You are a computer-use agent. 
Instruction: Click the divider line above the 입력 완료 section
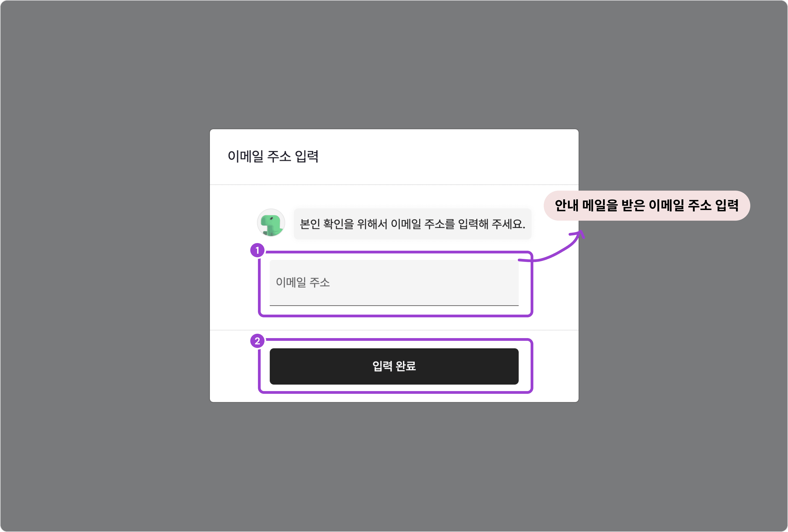point(394,330)
